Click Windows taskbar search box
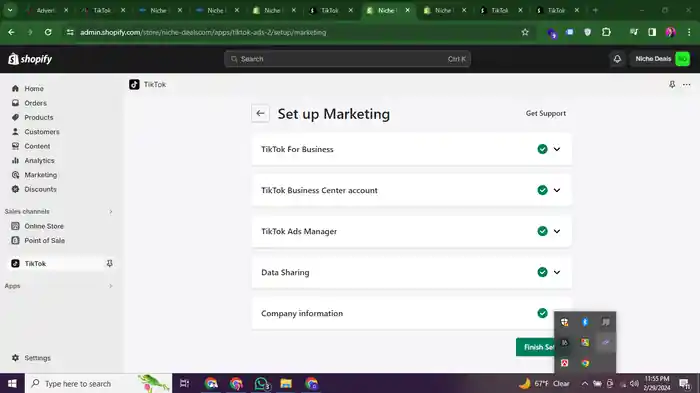 coord(98,383)
